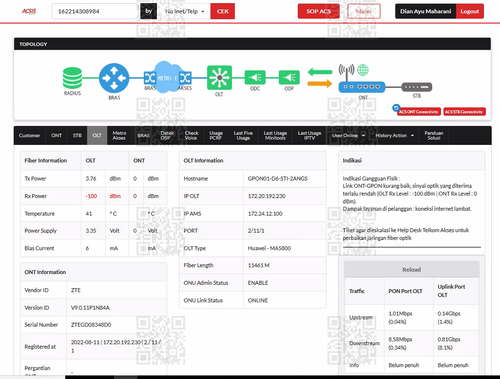Click the red CEK button
500x379 pixels.
tap(223, 11)
